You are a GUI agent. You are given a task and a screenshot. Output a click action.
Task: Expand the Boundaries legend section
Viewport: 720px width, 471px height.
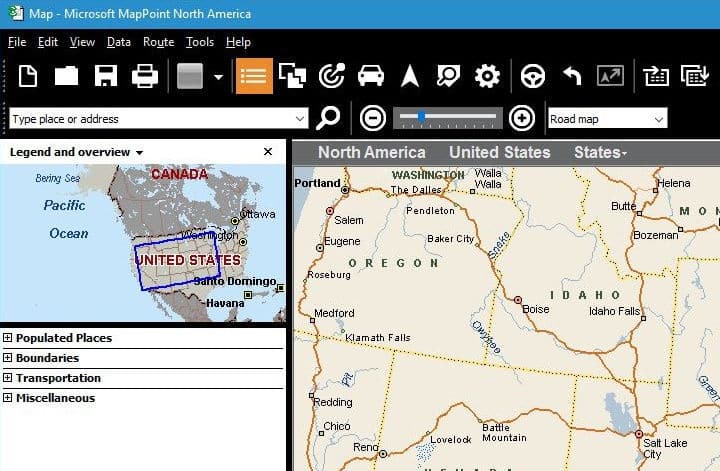point(7,357)
